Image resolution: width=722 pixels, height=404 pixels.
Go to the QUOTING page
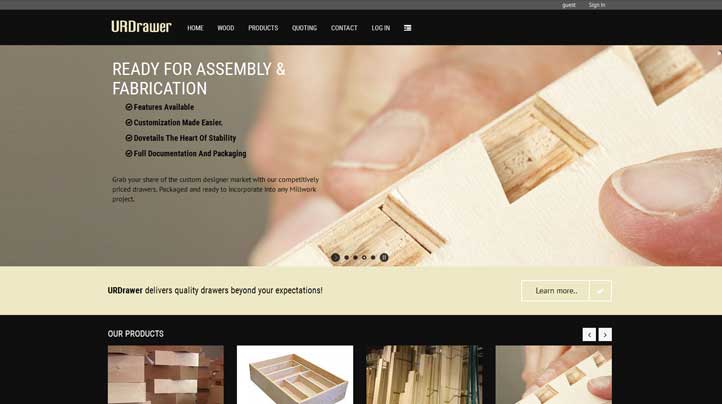[x=304, y=28]
